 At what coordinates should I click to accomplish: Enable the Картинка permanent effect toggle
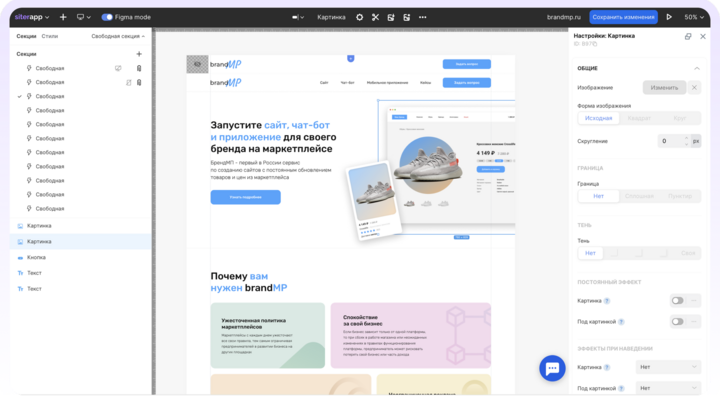pos(678,300)
